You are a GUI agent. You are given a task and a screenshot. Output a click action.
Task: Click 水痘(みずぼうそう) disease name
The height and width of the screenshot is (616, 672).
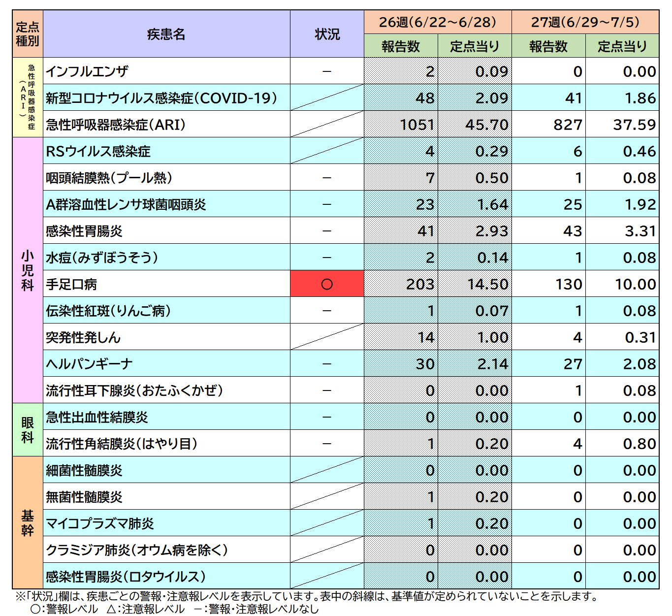(102, 258)
